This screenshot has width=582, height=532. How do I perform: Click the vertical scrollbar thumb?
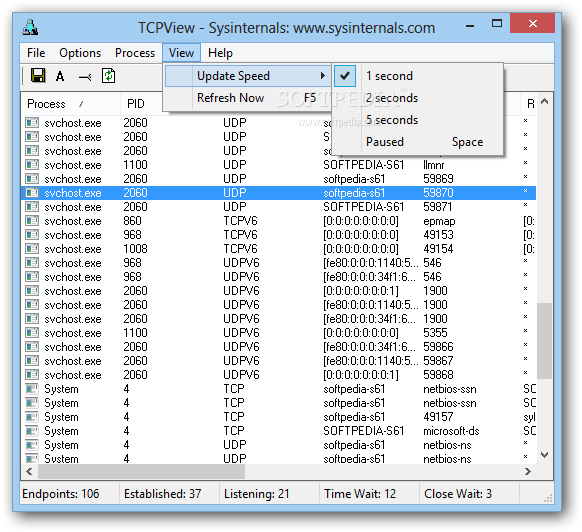coord(544,341)
